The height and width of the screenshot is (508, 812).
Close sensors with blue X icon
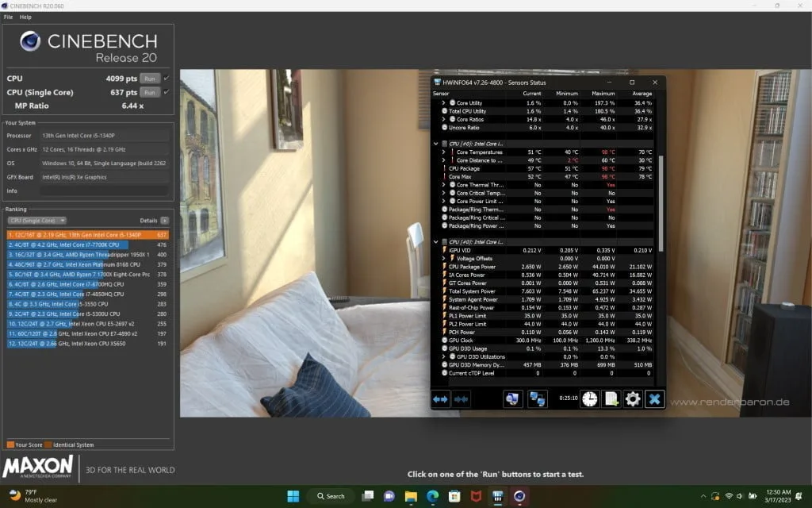[654, 398]
